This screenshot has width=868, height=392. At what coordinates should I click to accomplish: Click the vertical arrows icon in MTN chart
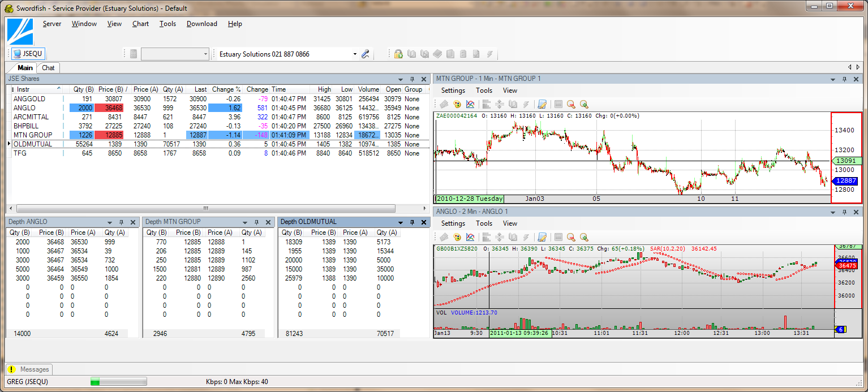(500, 104)
